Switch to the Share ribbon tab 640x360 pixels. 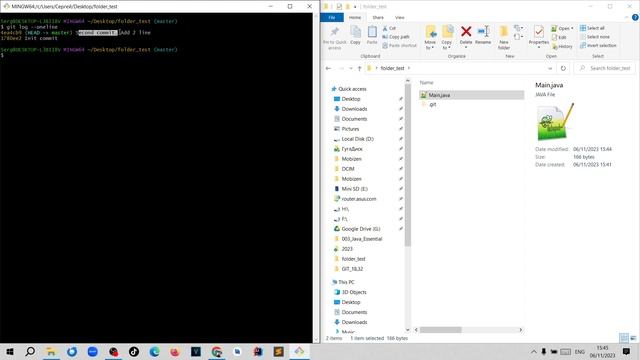pos(378,18)
